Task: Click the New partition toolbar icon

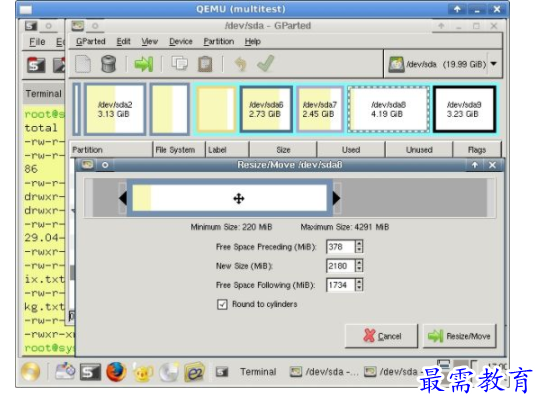Action: [x=83, y=64]
